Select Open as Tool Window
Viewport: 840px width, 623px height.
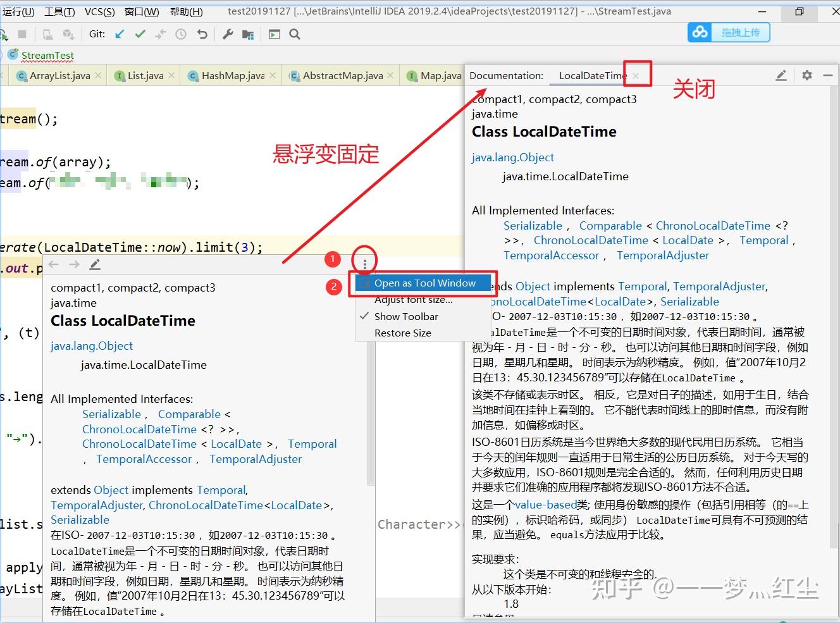[x=423, y=283]
